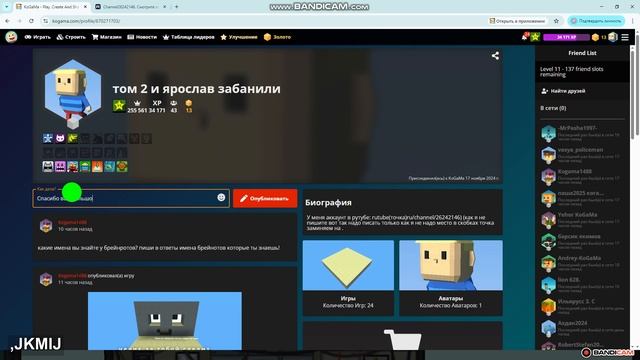Select the purple cat achievement badge
Image resolution: width=640 pixels, height=360 pixels.
pyautogui.click(x=60, y=138)
